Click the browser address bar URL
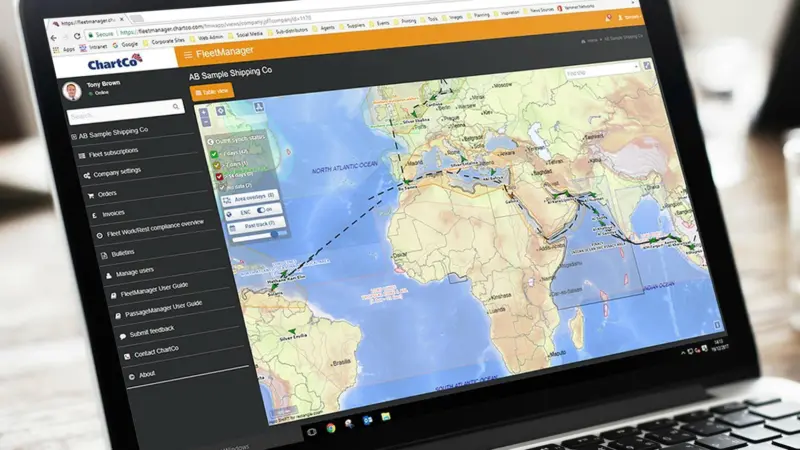Viewport: 800px width, 450px height. (214, 26)
